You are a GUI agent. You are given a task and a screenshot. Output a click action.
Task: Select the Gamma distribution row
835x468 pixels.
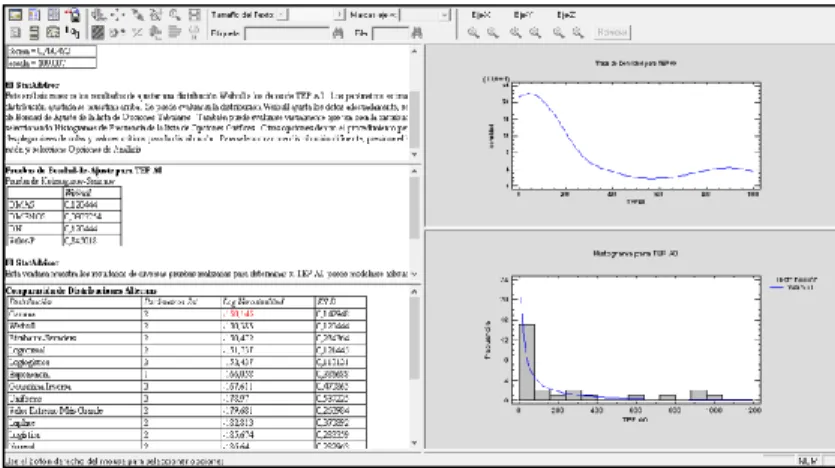pos(187,314)
